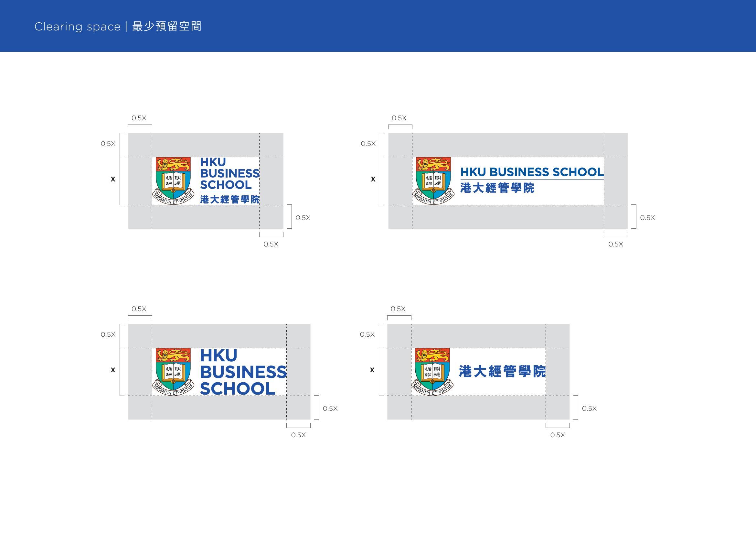The image size is (756, 535).
Task: Click the single-line "HKU BUSINESS SCHOOL" wordmark
Action: point(532,172)
